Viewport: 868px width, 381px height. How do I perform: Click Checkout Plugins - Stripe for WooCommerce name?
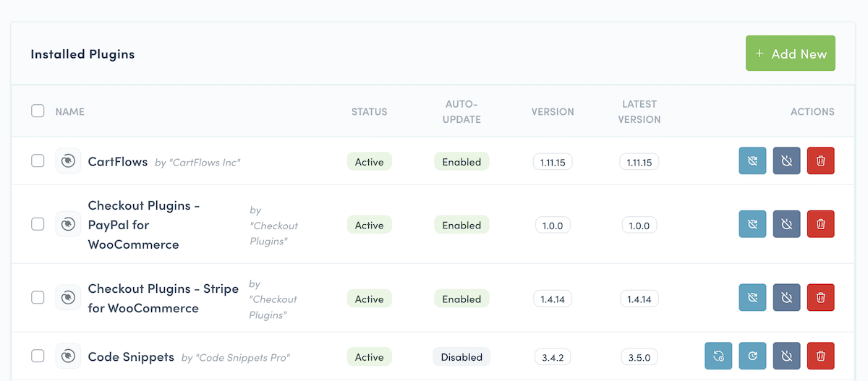[x=163, y=298]
